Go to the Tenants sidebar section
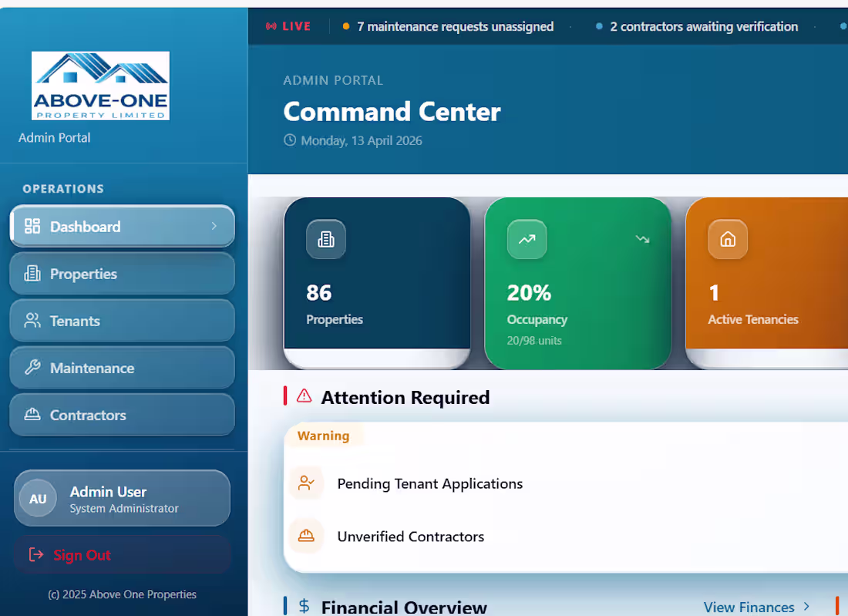 click(x=123, y=321)
